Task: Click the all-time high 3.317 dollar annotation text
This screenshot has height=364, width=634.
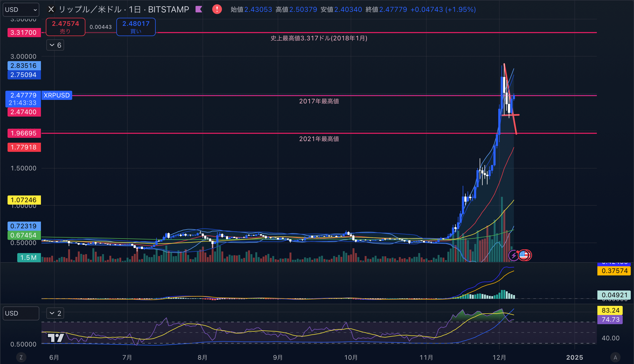Action: [319, 38]
